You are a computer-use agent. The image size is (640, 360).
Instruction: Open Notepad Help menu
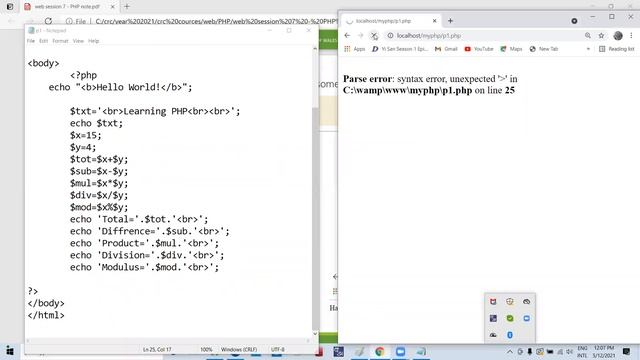(93, 41)
